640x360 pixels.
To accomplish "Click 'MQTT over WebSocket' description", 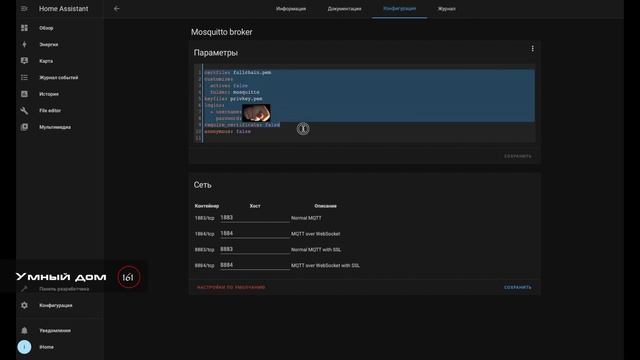I will [x=316, y=234].
